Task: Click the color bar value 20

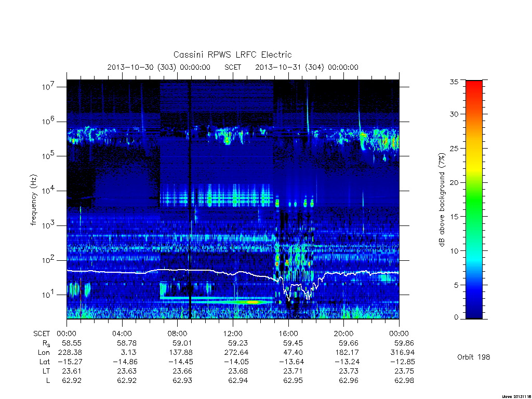Action: click(454, 182)
